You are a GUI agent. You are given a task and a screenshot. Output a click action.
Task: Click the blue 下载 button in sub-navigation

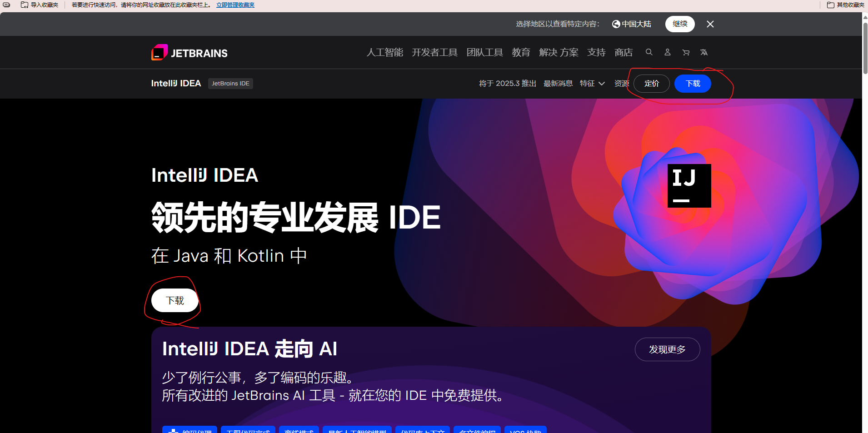[x=693, y=84]
